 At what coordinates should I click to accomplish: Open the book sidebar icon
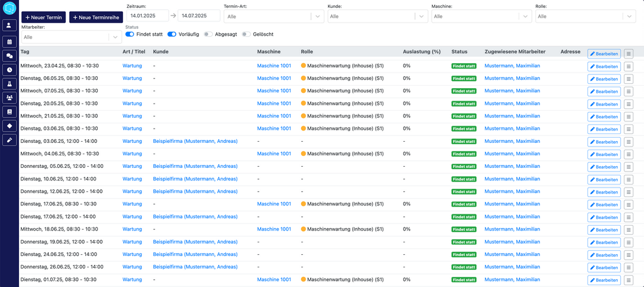(x=9, y=111)
